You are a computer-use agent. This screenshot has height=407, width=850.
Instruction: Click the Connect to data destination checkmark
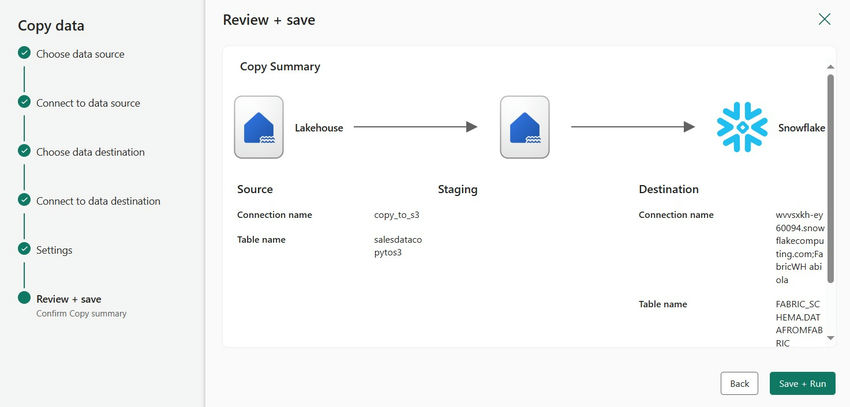(x=24, y=200)
